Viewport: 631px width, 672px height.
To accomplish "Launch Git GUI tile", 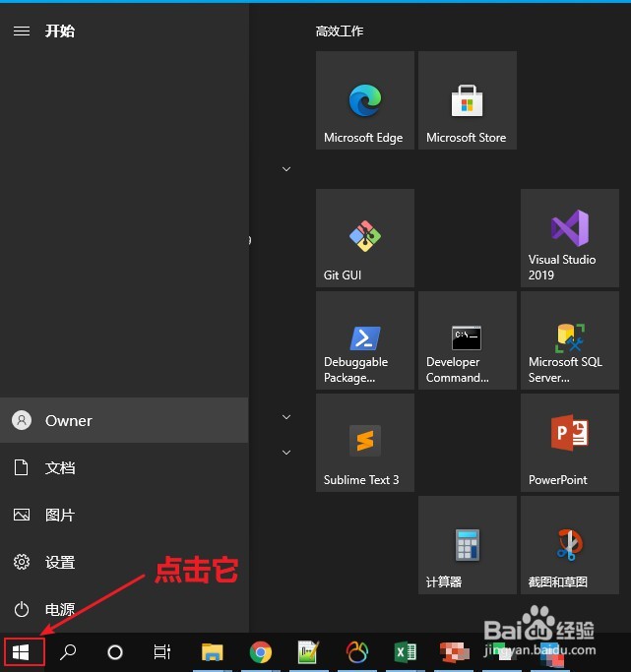I will [365, 238].
